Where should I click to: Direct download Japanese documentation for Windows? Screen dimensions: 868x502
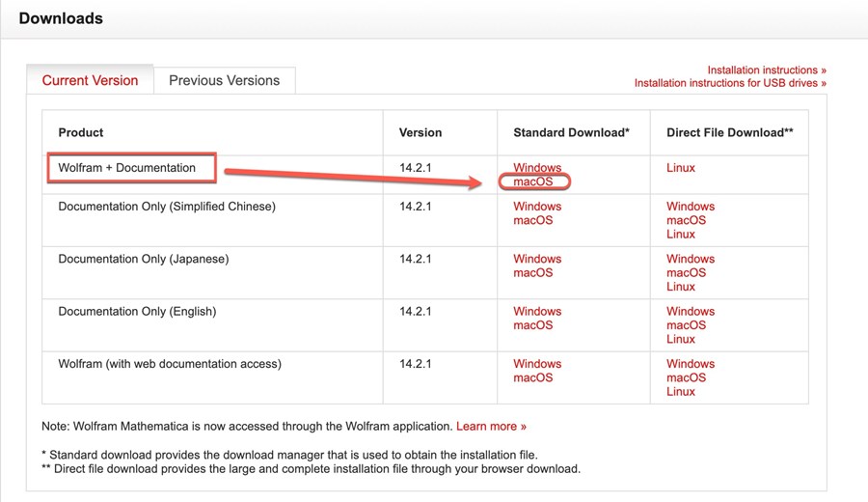pyautogui.click(x=691, y=259)
